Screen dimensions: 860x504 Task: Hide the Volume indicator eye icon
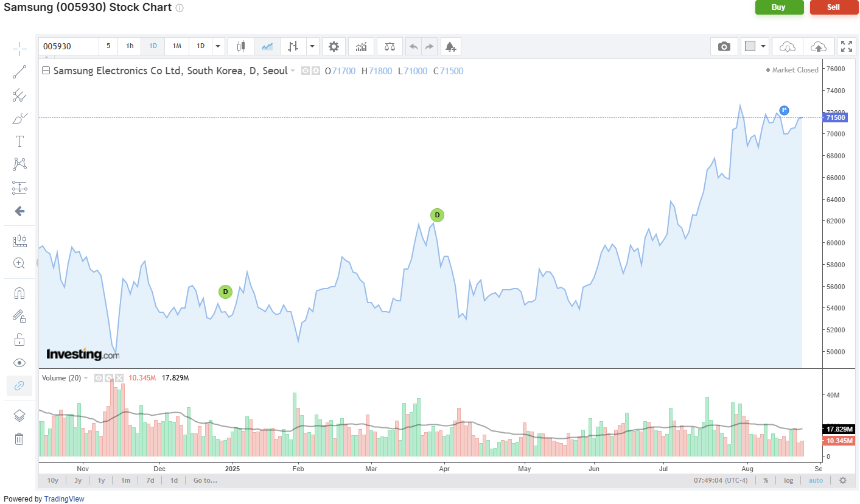click(99, 378)
